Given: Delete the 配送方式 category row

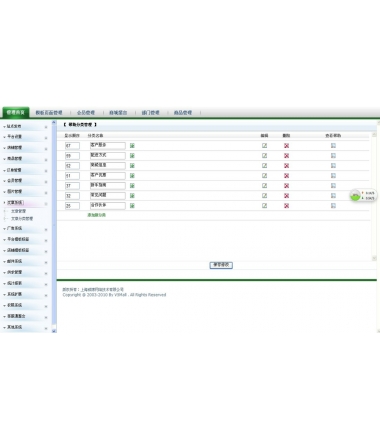Looking at the screenshot, I should tap(286, 156).
